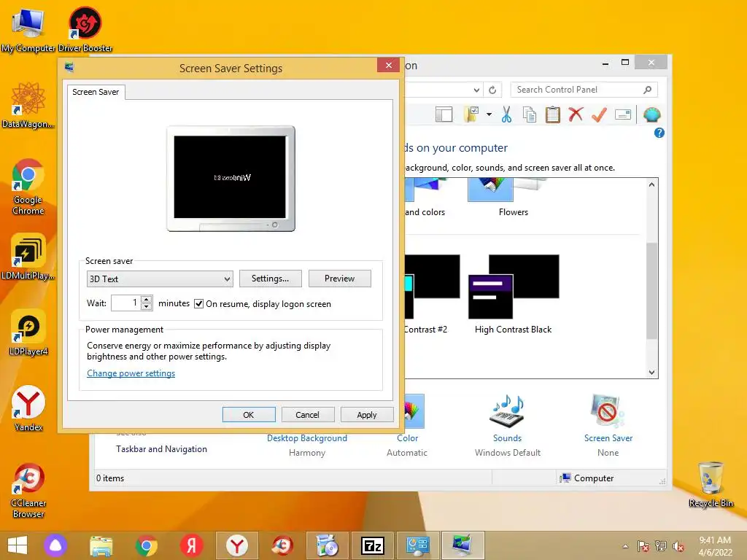Click themes list scrollbar up arrow

click(x=651, y=184)
